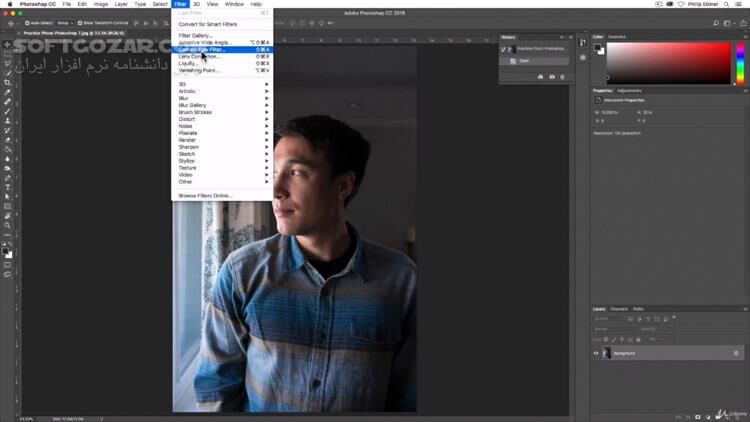Open the workspace switcher icon
Image resolution: width=750 pixels, height=422 pixels.
pyautogui.click(x=728, y=23)
